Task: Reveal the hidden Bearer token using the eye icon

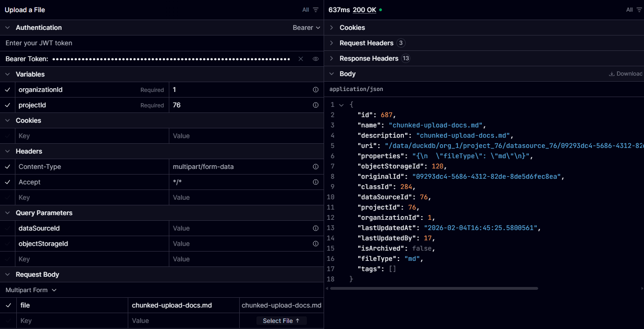Action: [x=315, y=59]
